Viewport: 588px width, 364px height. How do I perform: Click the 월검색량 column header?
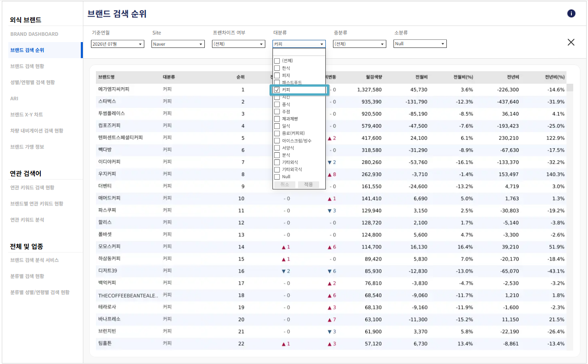click(374, 77)
